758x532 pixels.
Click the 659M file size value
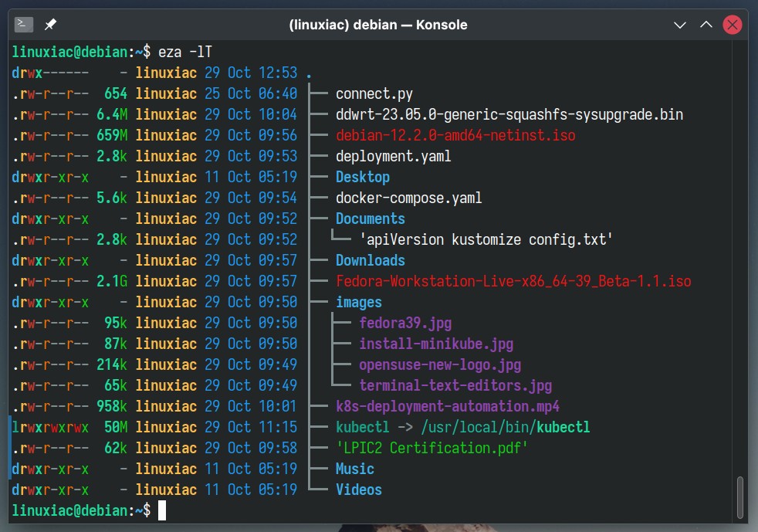(112, 135)
